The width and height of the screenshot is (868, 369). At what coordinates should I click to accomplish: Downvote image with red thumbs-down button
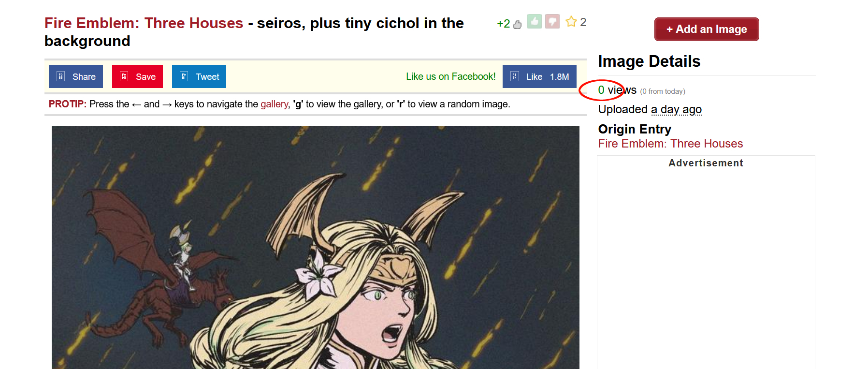coord(552,21)
